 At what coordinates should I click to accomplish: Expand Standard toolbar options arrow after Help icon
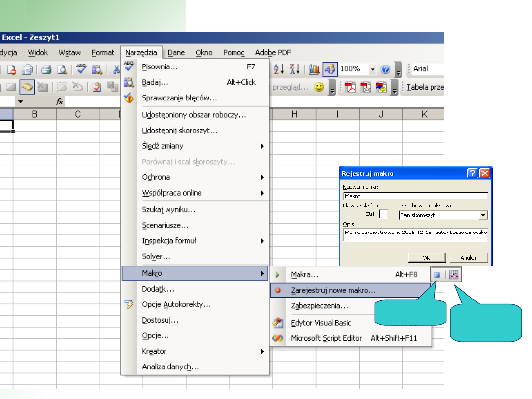click(x=399, y=70)
